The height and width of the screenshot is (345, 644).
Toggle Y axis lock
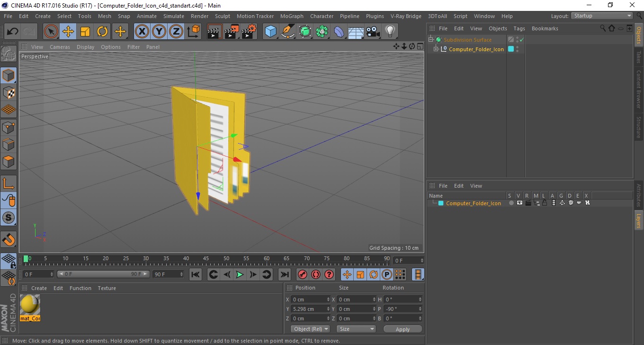click(159, 32)
